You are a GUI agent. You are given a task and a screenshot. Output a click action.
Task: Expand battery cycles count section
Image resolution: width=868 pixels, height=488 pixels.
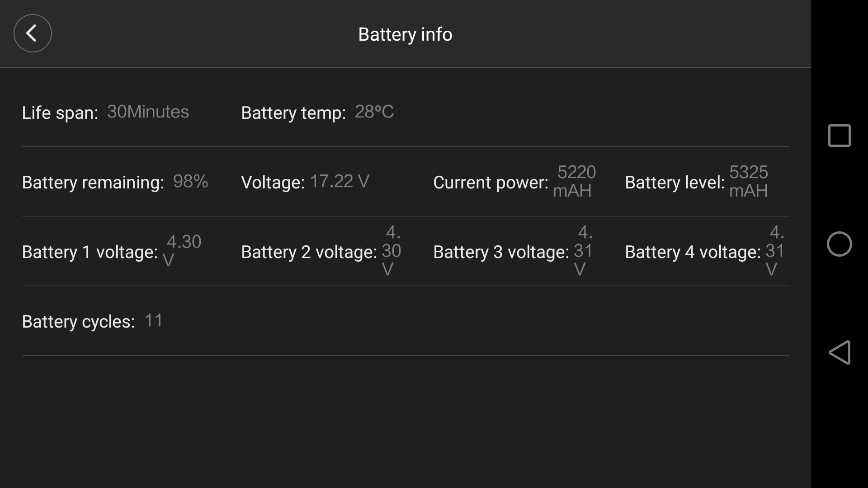[x=92, y=320]
